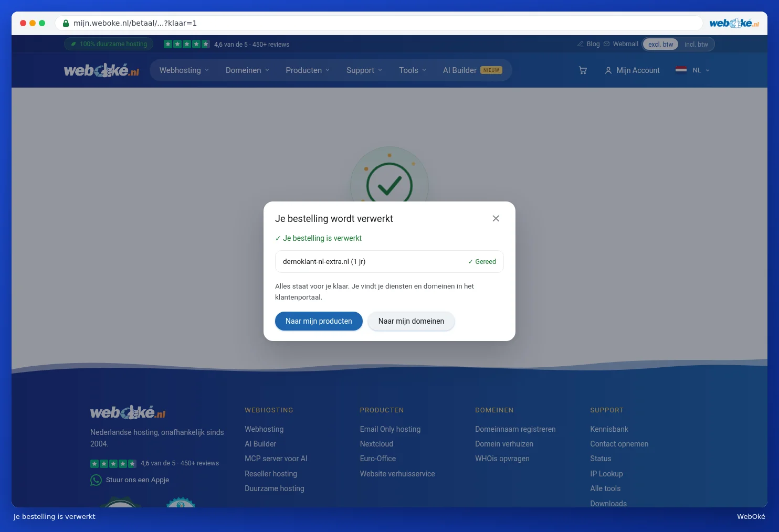Viewport: 779px width, 532px height.
Task: Open MCP server voor AI link
Action: [x=276, y=459]
